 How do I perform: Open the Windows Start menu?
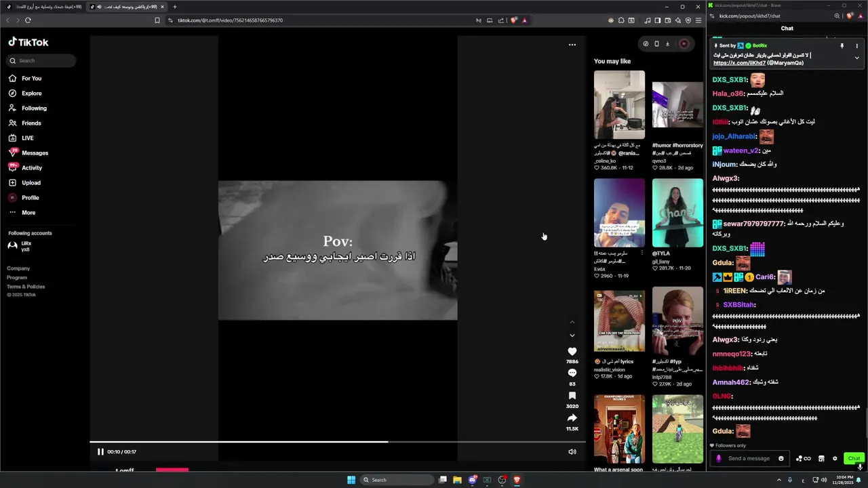click(x=351, y=480)
